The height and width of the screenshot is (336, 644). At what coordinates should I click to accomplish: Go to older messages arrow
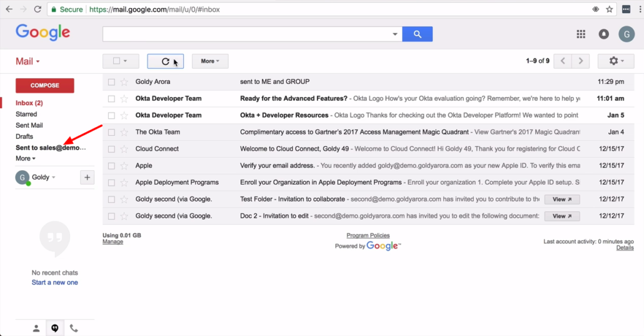click(x=581, y=61)
